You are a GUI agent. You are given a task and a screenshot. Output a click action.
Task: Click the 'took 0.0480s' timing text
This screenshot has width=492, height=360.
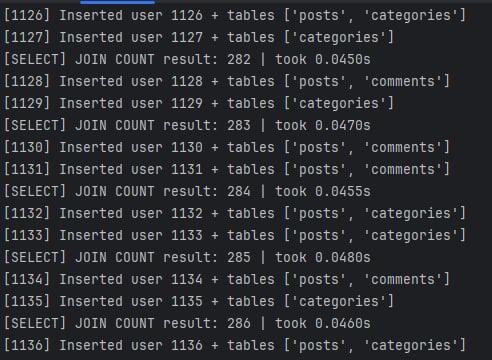pos(323,258)
